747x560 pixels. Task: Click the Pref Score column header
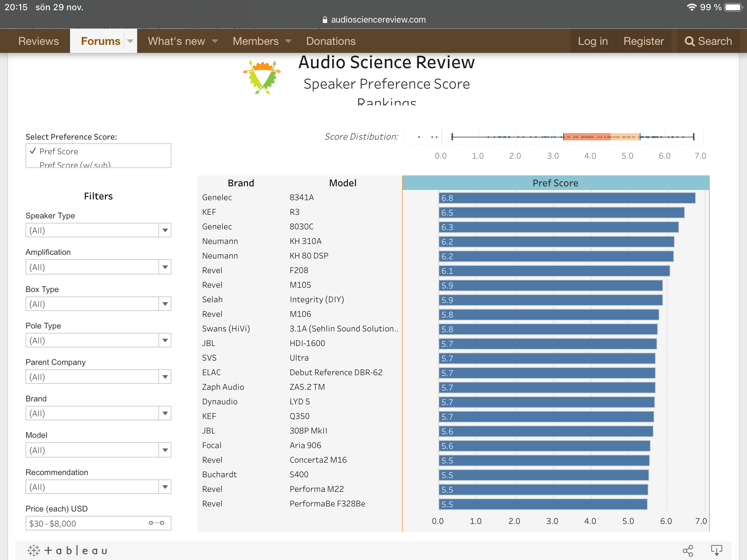[x=556, y=183]
